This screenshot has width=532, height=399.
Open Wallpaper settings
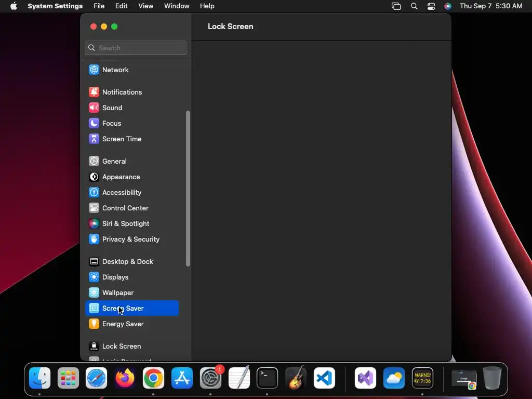click(132, 293)
